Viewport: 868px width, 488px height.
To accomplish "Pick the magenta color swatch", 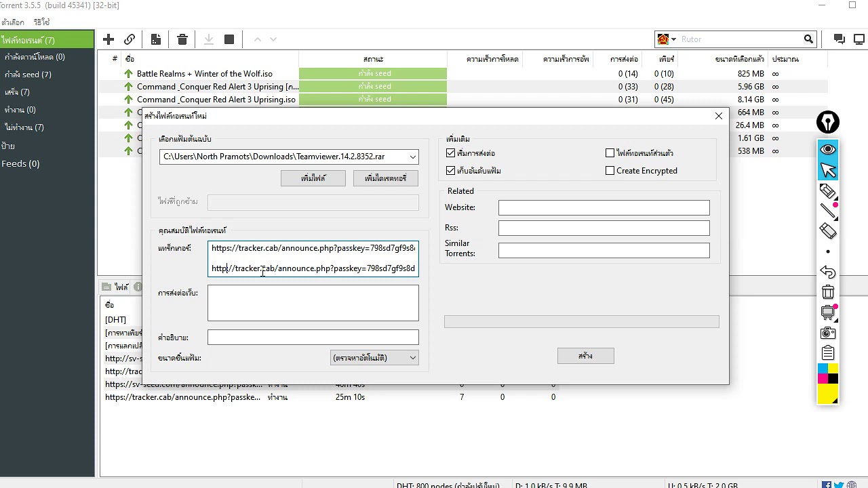I will (823, 379).
